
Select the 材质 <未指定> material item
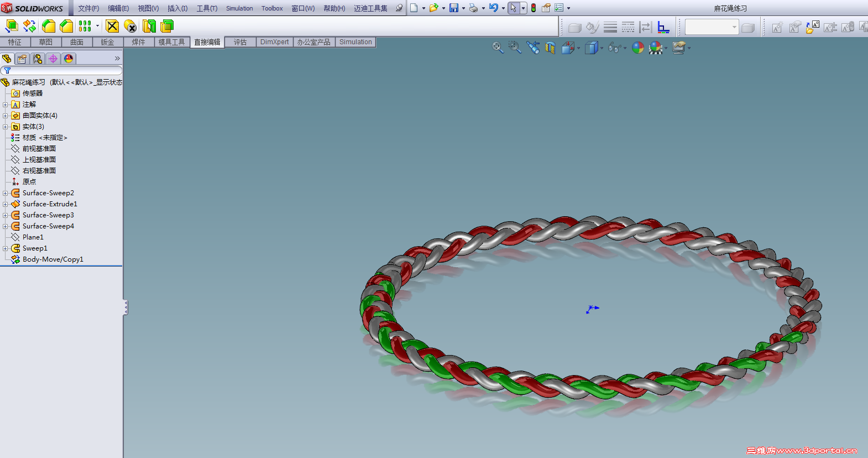pos(45,138)
